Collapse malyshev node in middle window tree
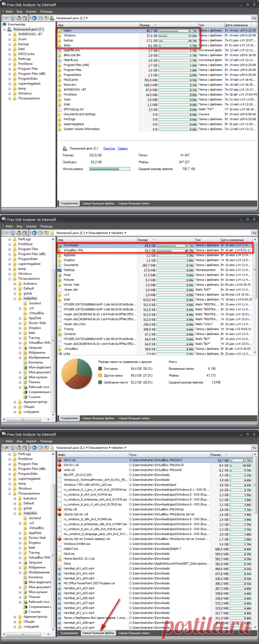The width and height of the screenshot is (259, 644). click(15, 298)
